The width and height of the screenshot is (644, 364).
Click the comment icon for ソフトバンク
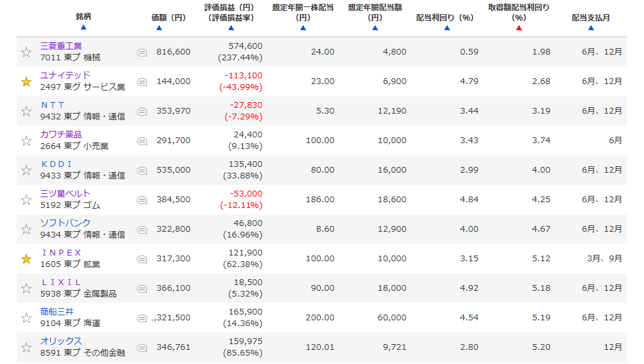142,229
